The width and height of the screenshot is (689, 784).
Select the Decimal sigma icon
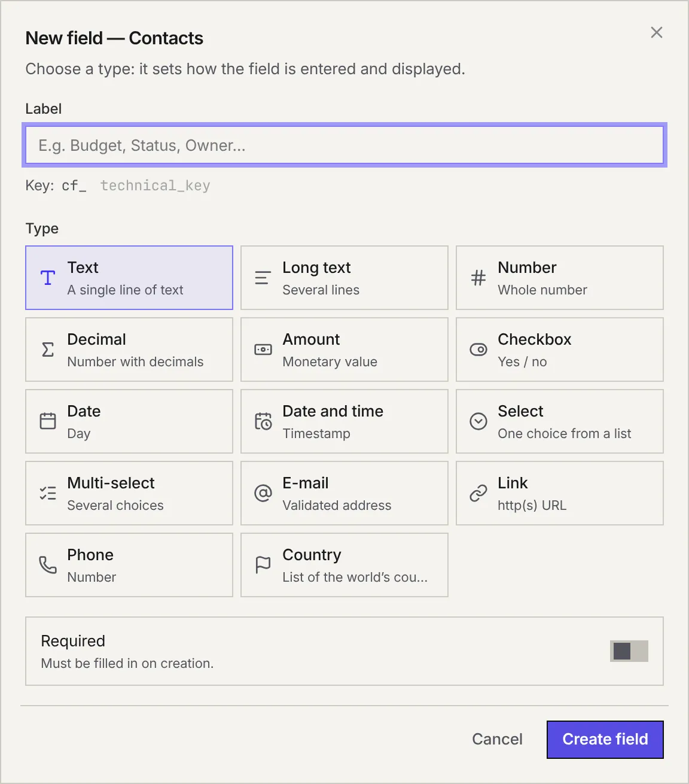48,350
